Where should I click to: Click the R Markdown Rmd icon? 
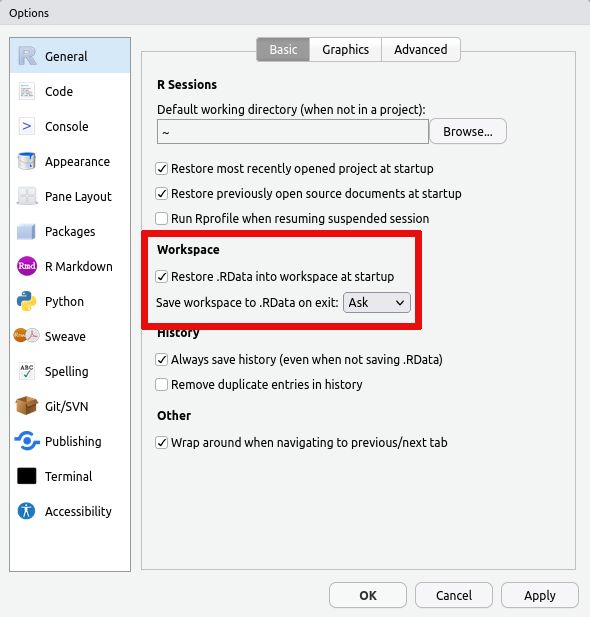pyautogui.click(x=27, y=266)
